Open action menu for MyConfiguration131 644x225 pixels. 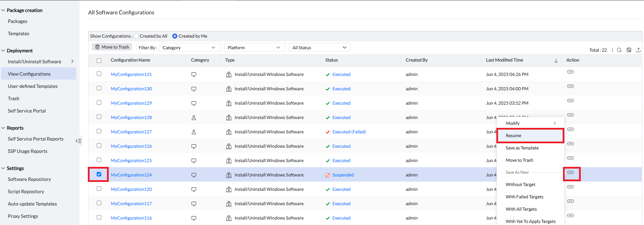tap(570, 72)
